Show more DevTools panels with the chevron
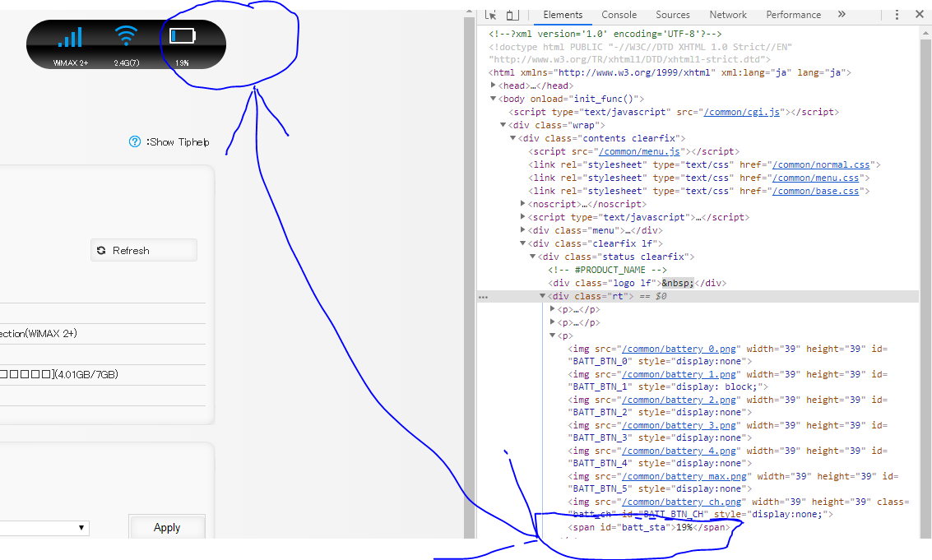 point(841,14)
